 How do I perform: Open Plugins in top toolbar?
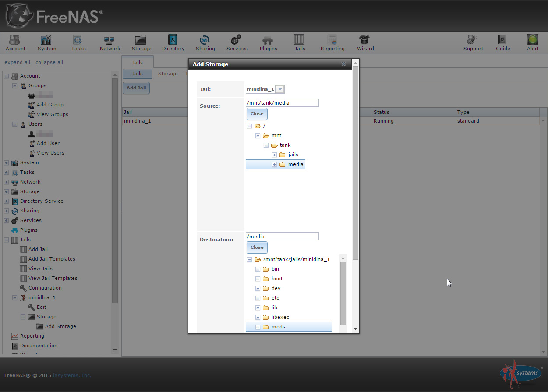click(268, 43)
